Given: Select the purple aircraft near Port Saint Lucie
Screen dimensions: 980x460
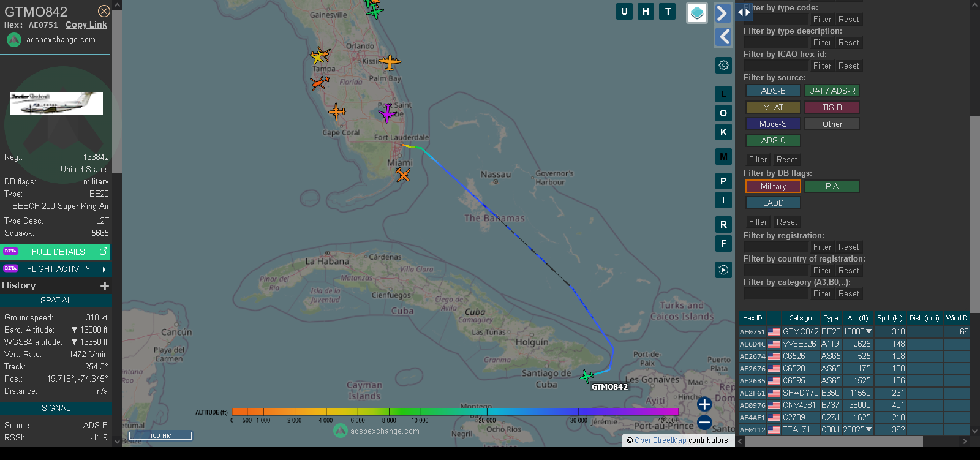Looking at the screenshot, I should point(387,113).
